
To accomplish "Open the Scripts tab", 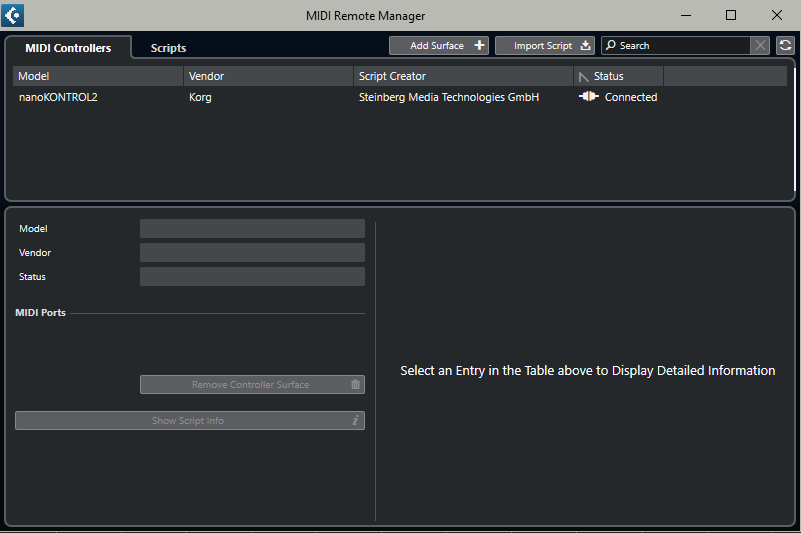I will [168, 48].
